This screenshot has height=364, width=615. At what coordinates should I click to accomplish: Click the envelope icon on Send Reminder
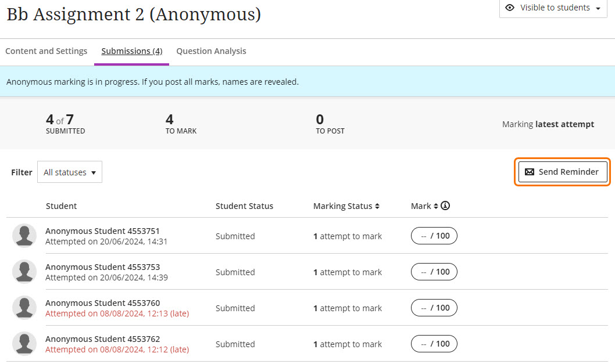tap(530, 172)
